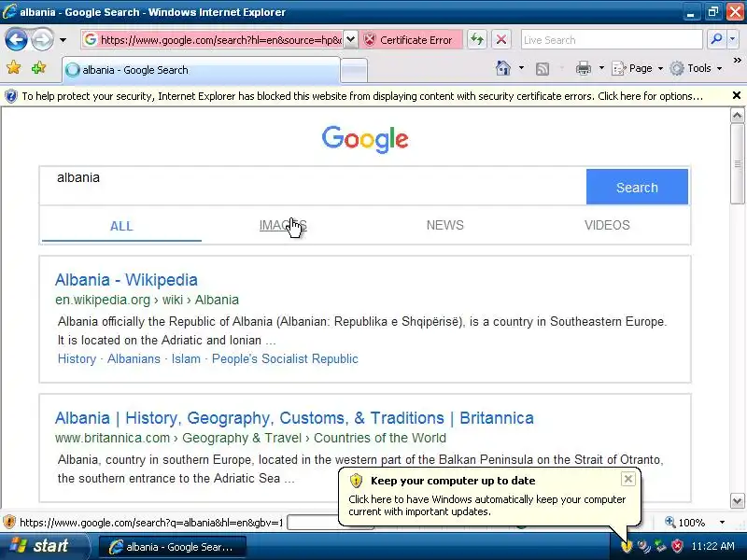747x560 pixels.
Task: Switch to the NEWS tab
Action: (x=445, y=225)
